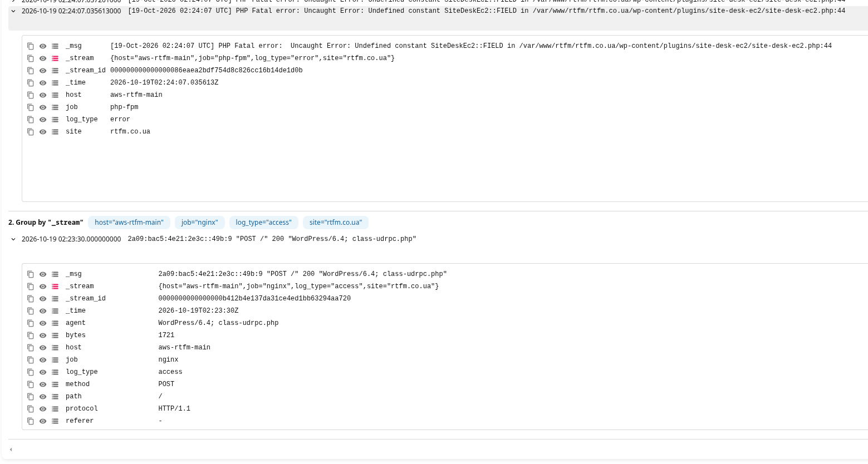Toggle eye icon for host aws-rtfm-main in error log
The height and width of the screenshot is (464, 868).
tap(43, 95)
